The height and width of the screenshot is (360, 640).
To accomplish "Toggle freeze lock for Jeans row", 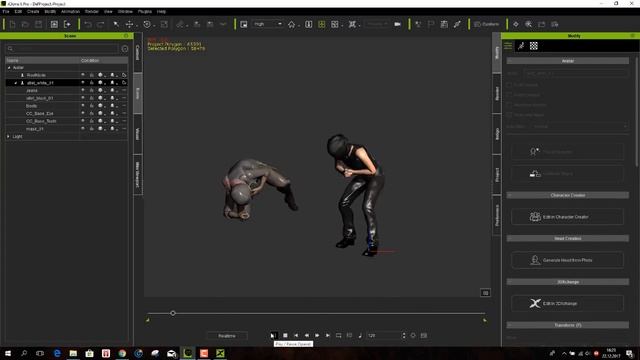I will pos(91,90).
